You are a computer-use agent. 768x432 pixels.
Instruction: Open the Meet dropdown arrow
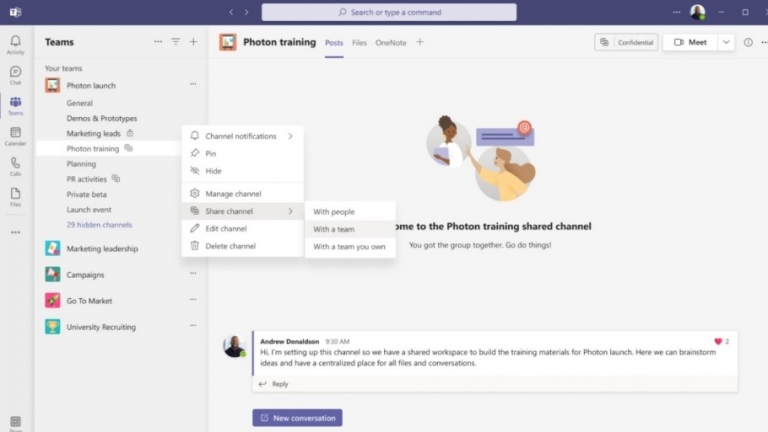click(x=726, y=42)
